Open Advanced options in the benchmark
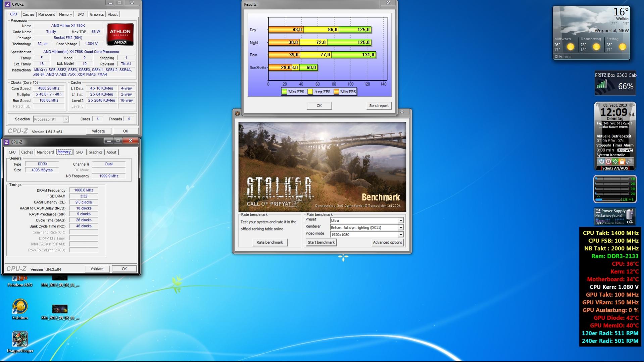The height and width of the screenshot is (362, 644). pyautogui.click(x=387, y=242)
